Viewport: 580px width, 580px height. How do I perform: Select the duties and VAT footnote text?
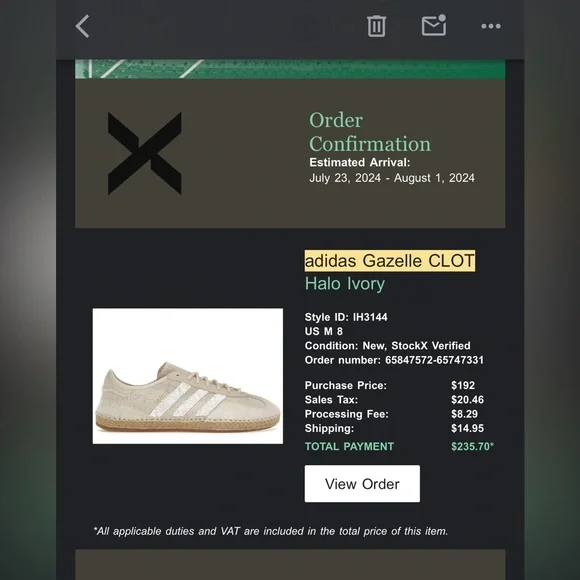(270, 531)
